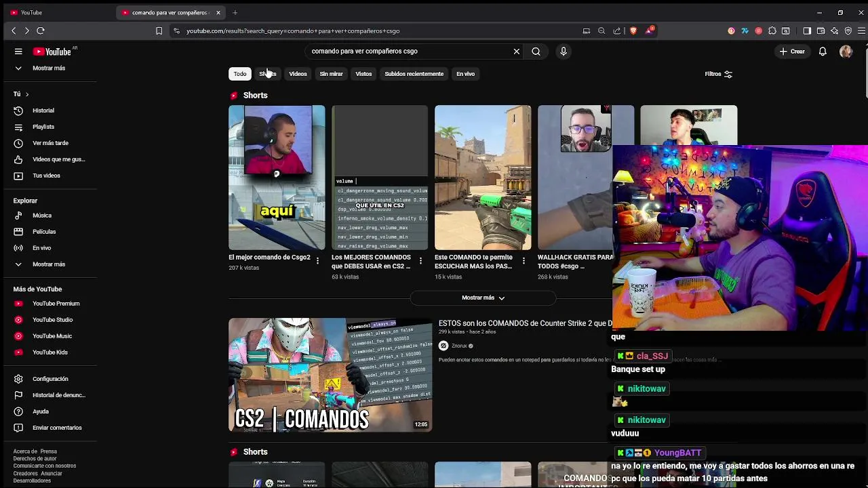Click the Creadores footer link
The height and width of the screenshot is (488, 868).
[25, 473]
